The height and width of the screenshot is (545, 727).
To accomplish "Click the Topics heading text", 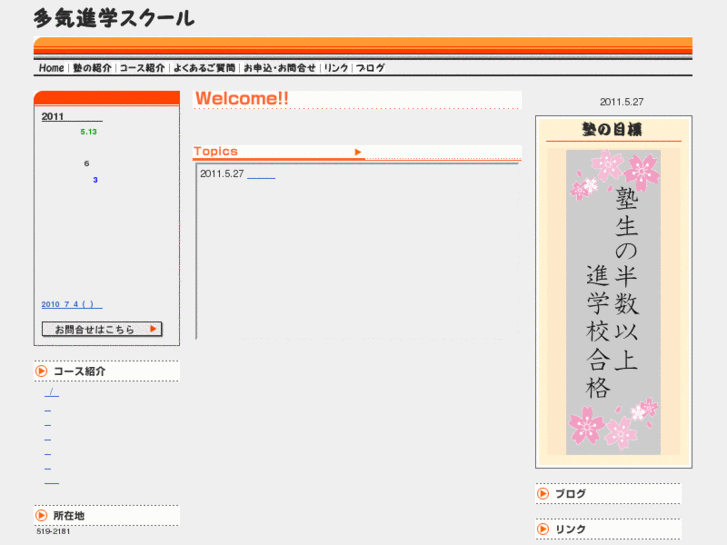I will coord(216,151).
